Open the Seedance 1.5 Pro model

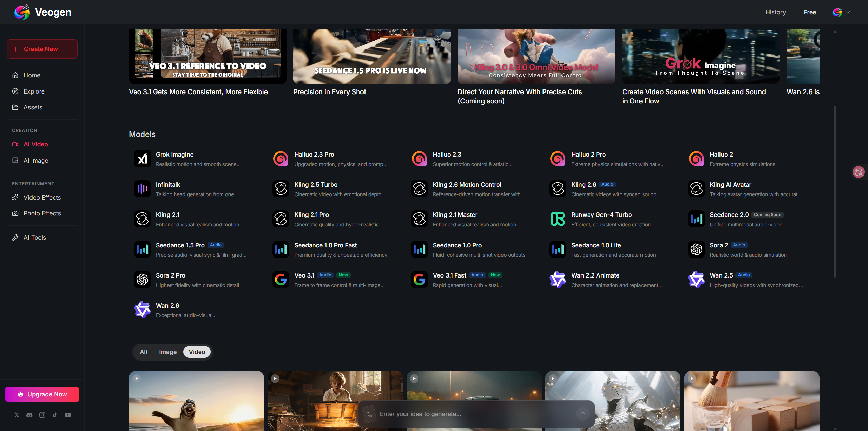pos(180,245)
